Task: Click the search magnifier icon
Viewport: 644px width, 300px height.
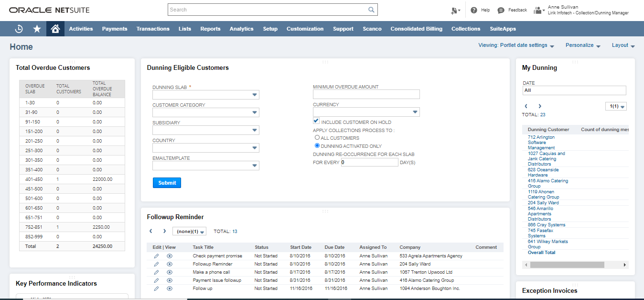Action: click(x=371, y=10)
